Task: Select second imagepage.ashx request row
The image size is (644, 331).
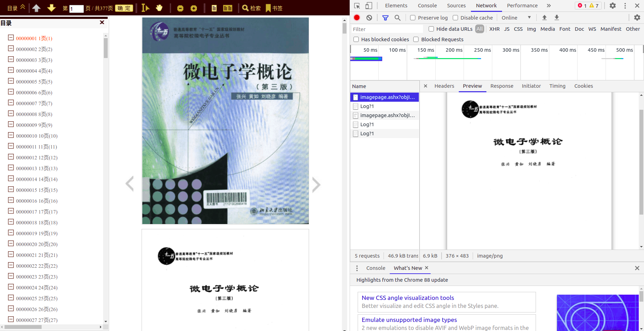Action: (x=385, y=115)
